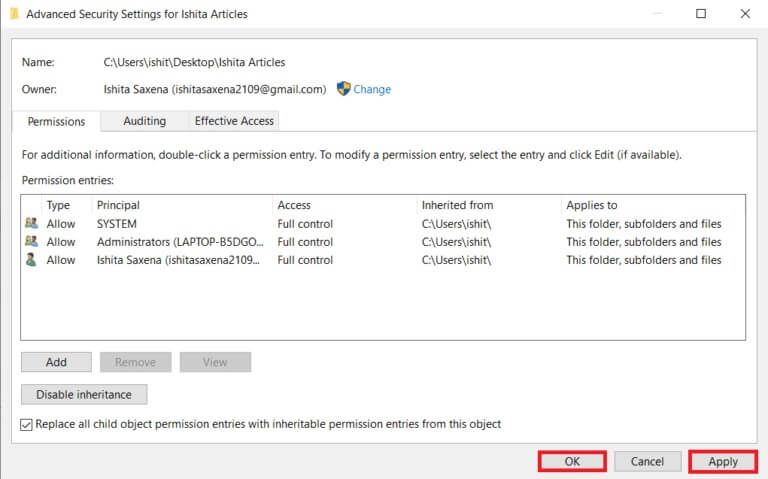Click the Inherited from column header
This screenshot has width=768, height=479.
click(x=457, y=205)
